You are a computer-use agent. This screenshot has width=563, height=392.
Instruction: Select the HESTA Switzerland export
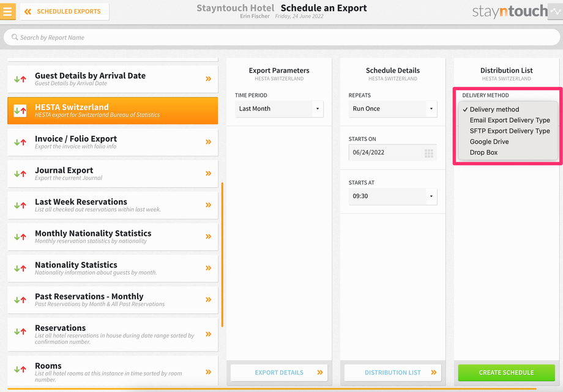click(x=113, y=111)
